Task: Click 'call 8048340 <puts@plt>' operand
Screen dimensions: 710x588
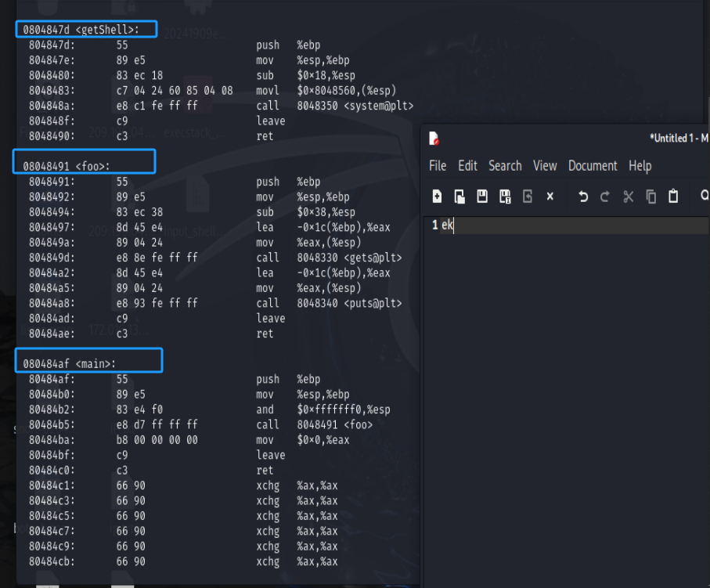Action: pos(349,304)
